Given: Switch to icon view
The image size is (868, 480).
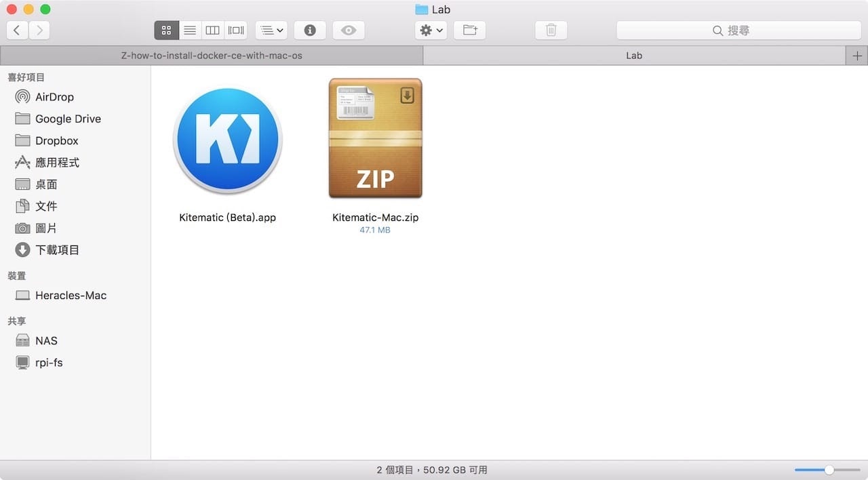Looking at the screenshot, I should 166,30.
